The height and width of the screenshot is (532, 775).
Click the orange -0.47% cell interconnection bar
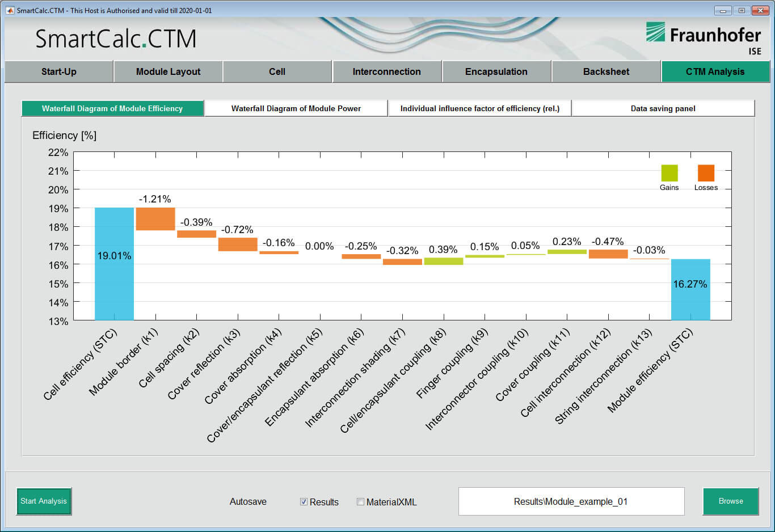point(608,254)
